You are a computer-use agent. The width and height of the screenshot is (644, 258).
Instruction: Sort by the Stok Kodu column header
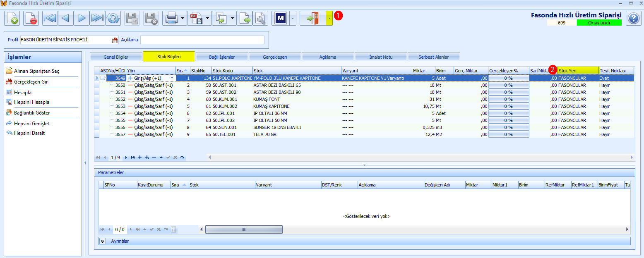(232, 70)
